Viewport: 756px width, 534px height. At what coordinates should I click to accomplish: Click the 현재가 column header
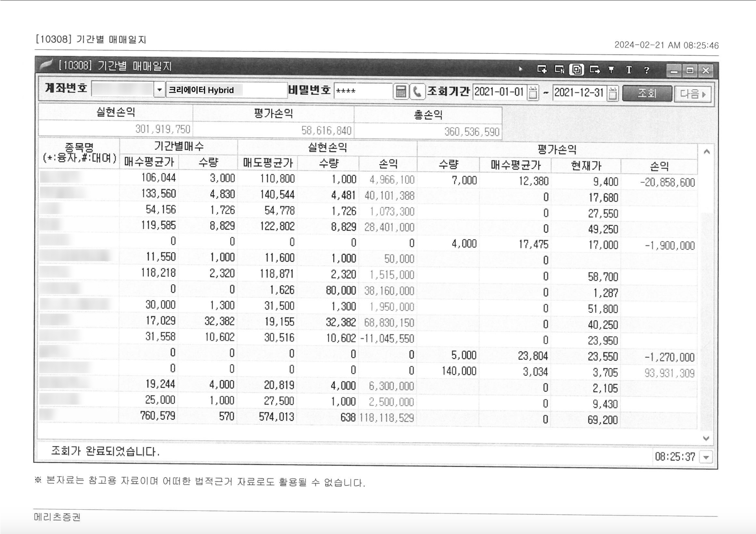click(586, 165)
